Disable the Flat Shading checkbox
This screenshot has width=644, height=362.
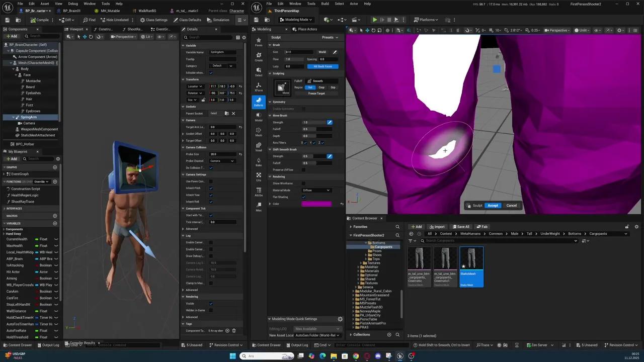[x=303, y=197]
